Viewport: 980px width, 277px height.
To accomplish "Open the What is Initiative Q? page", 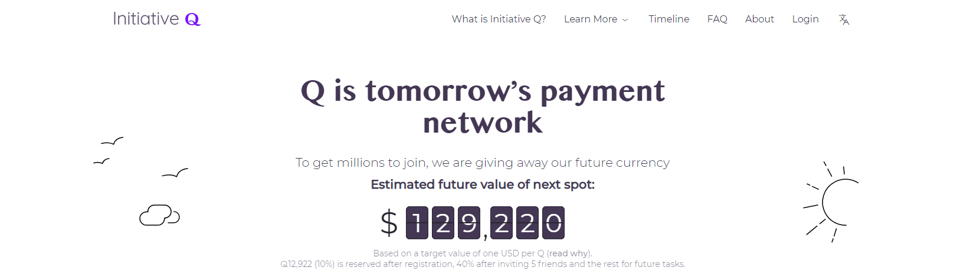I will click(499, 19).
